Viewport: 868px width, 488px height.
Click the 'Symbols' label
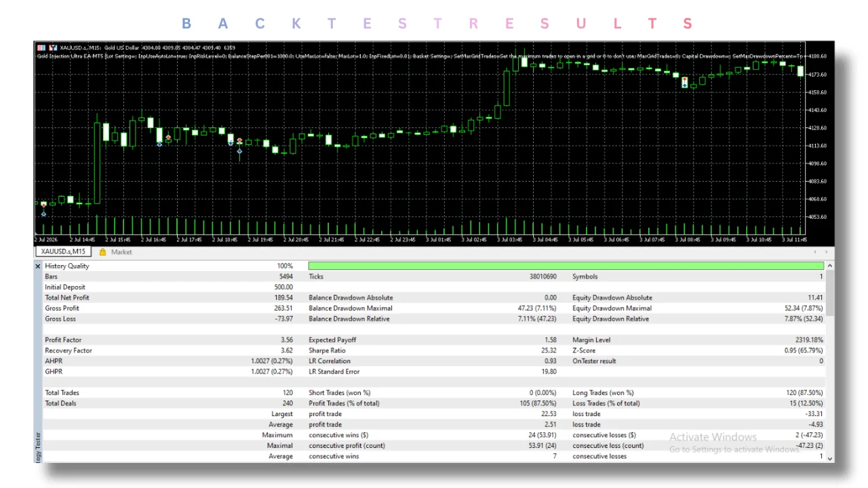point(585,277)
